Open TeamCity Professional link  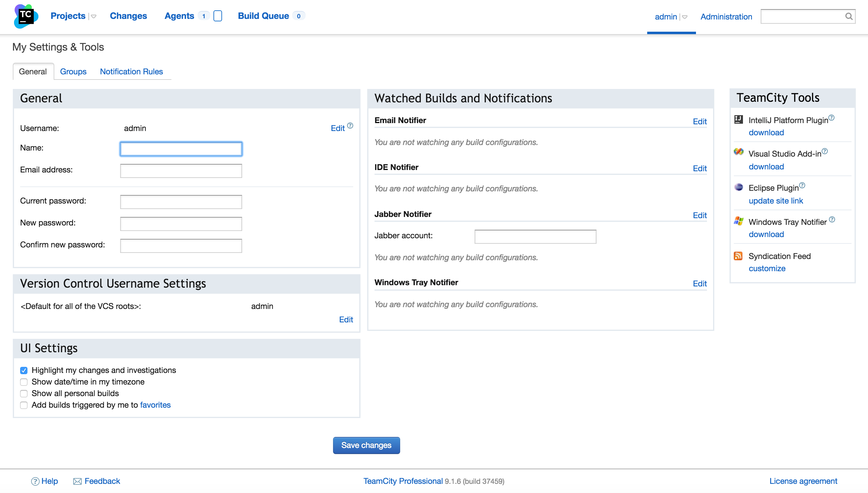[403, 481]
